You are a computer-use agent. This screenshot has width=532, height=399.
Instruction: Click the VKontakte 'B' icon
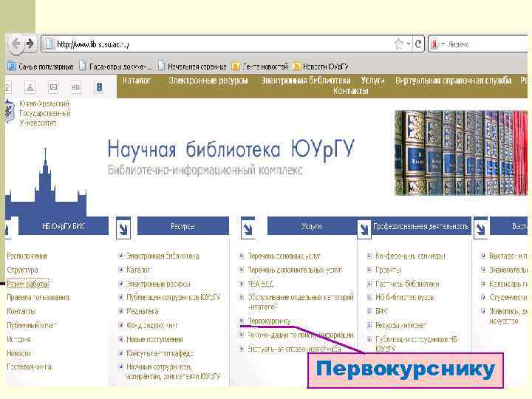[x=99, y=87]
